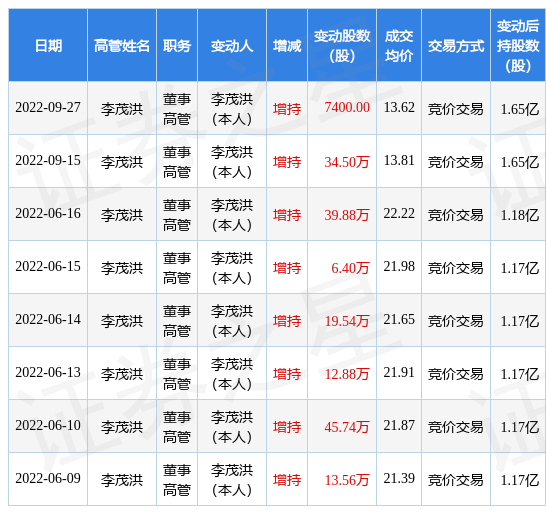Click the 日期 column header
546x514 pixels.
point(48,46)
